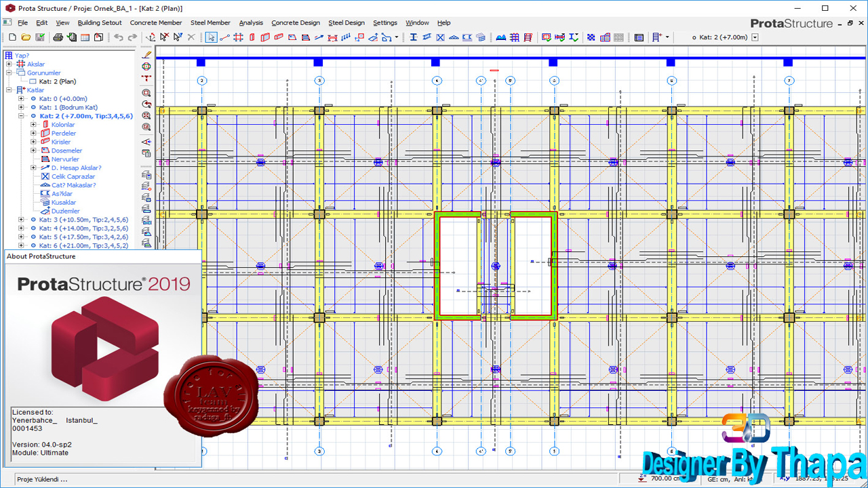
Task: Open a project with the folder icon
Action: click(26, 37)
